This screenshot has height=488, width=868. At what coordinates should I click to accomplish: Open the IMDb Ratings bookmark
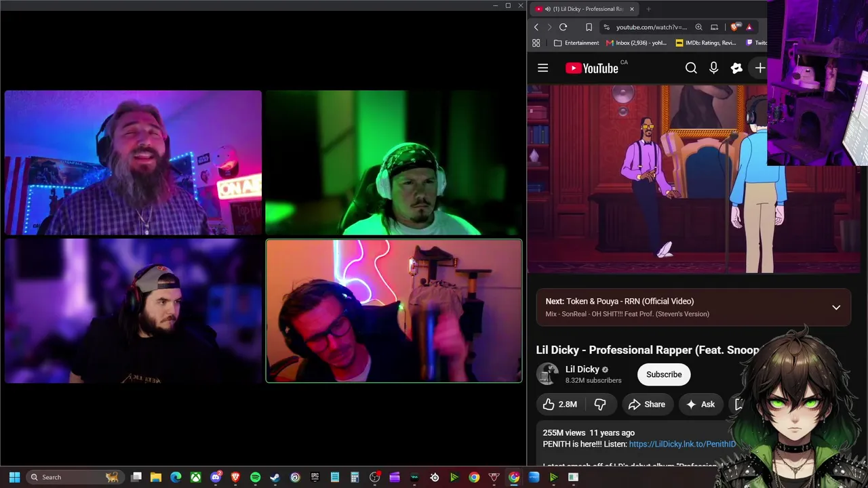click(705, 43)
